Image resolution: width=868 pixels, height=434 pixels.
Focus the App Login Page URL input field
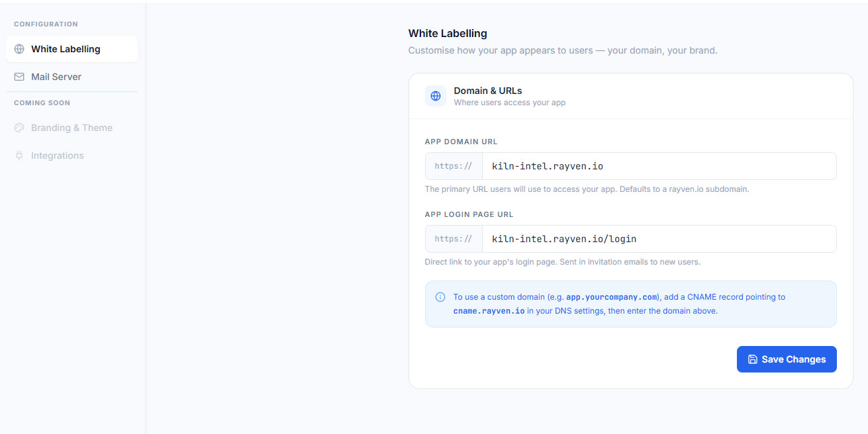point(659,239)
